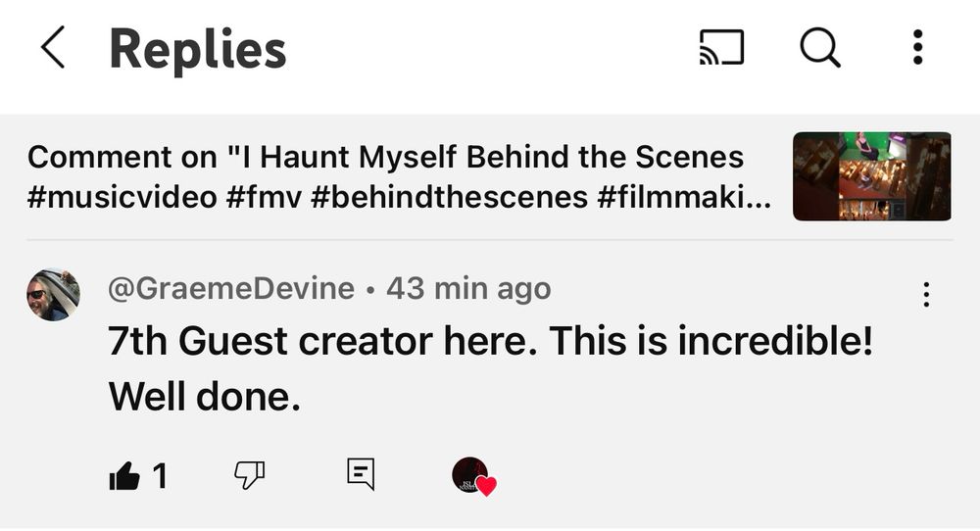Like the comment with thumbs-up
Screen dimensions: 980x531
(124, 477)
